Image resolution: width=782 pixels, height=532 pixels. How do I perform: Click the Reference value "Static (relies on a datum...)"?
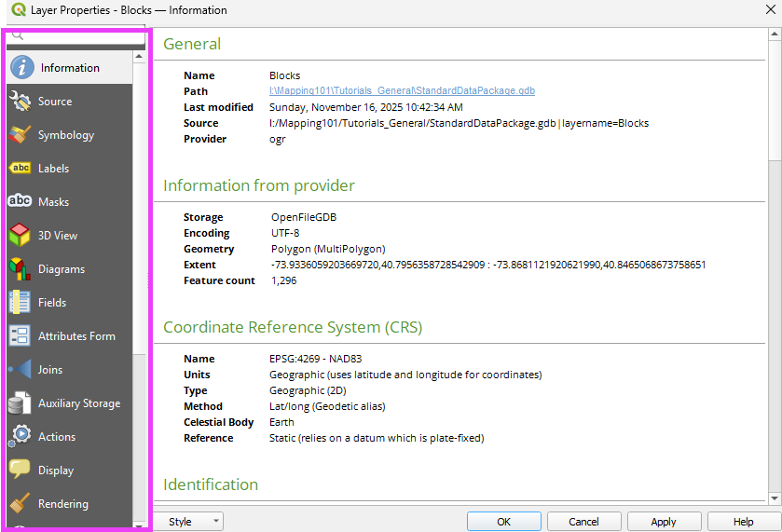377,438
